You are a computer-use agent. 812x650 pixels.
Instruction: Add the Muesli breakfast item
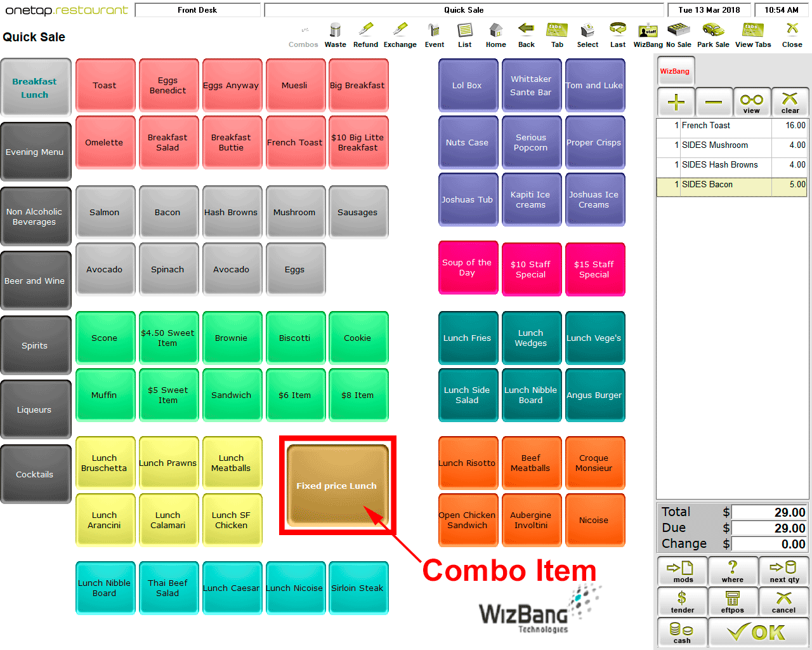(295, 86)
